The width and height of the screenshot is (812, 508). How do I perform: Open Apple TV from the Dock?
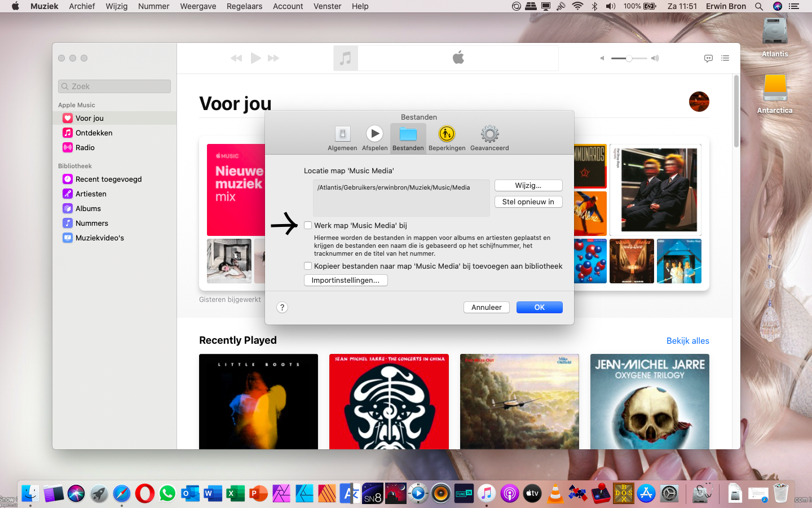(532, 493)
